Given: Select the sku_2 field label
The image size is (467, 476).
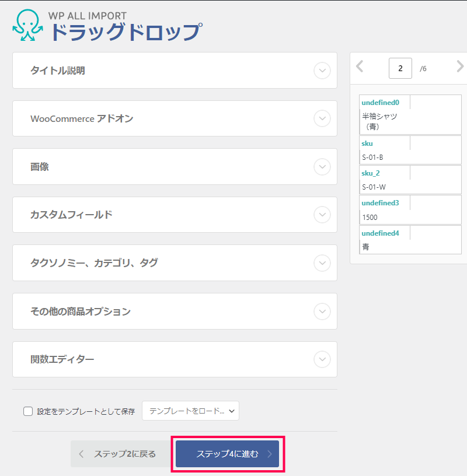Looking at the screenshot, I should (370, 173).
